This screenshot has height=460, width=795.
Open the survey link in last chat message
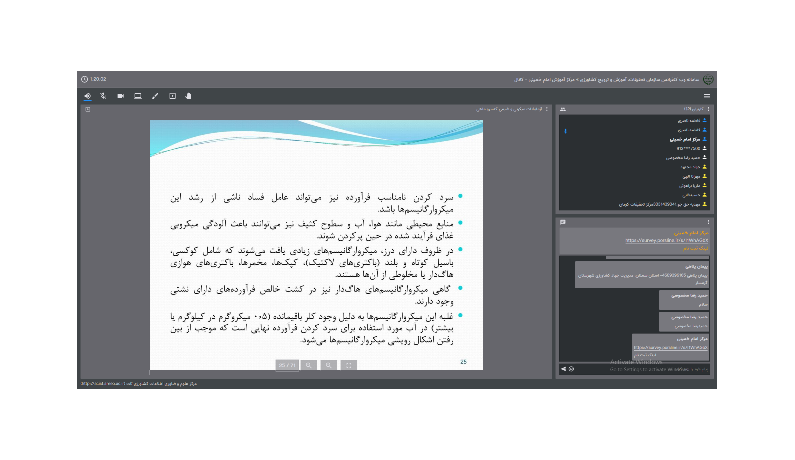pyautogui.click(x=671, y=347)
